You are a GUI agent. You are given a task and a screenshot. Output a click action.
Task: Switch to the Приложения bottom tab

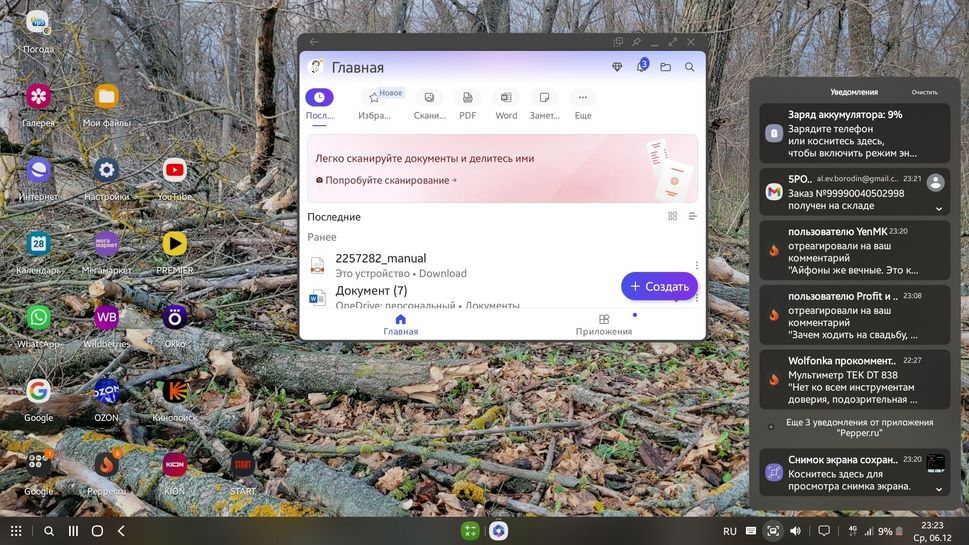[603, 325]
